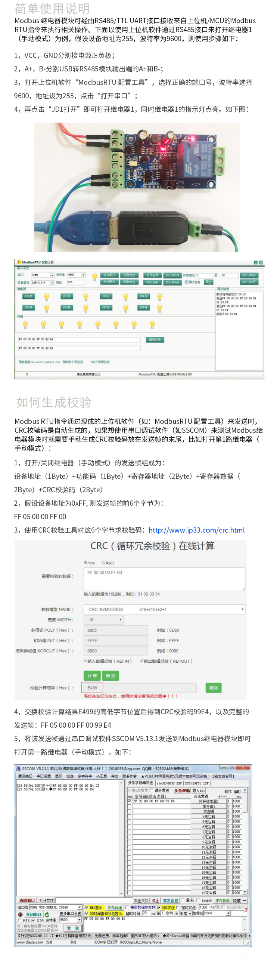The height and width of the screenshot is (980, 280).
Task: Toggle 循环发送 checkbox in SSCOM
Action: (x=152, y=791)
